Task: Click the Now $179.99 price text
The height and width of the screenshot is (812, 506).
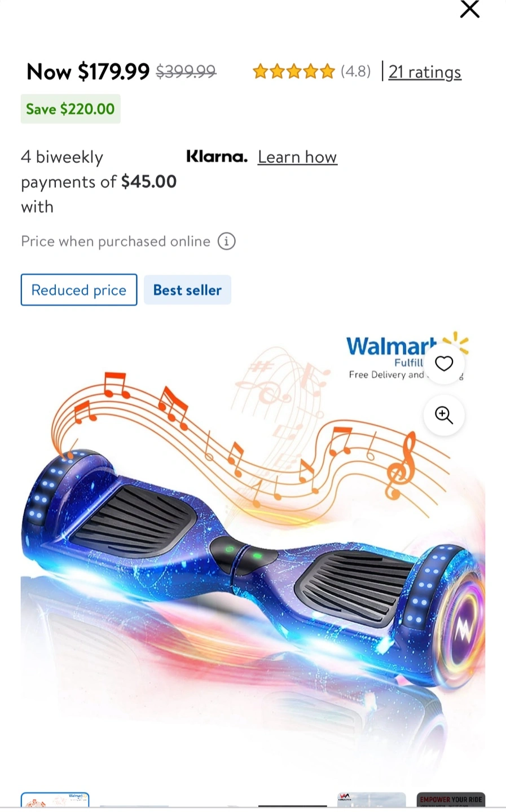Action: coord(88,72)
